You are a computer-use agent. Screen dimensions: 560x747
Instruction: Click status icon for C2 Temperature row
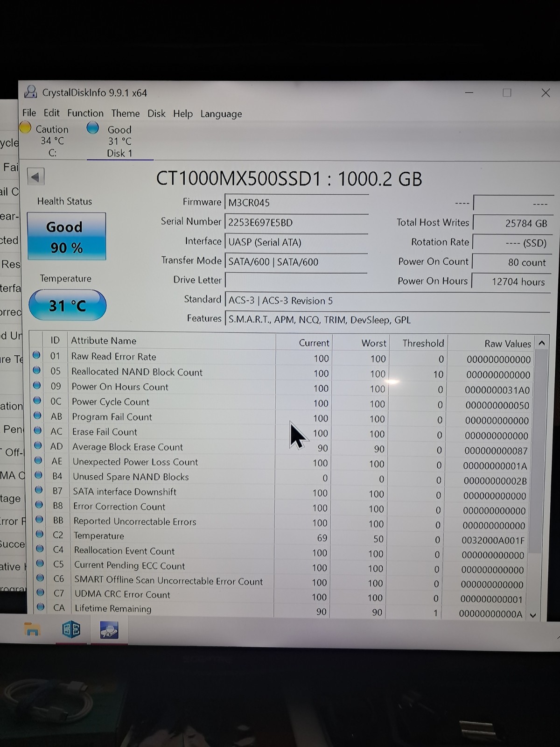coord(40,534)
